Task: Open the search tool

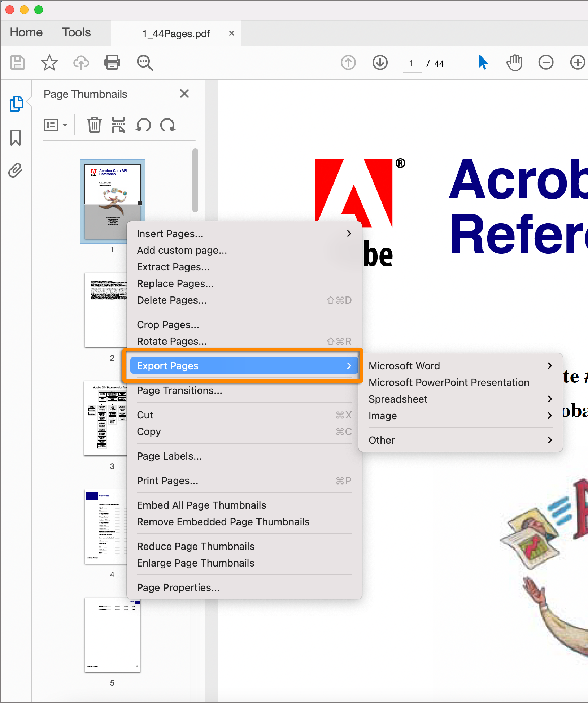Action: (x=144, y=62)
